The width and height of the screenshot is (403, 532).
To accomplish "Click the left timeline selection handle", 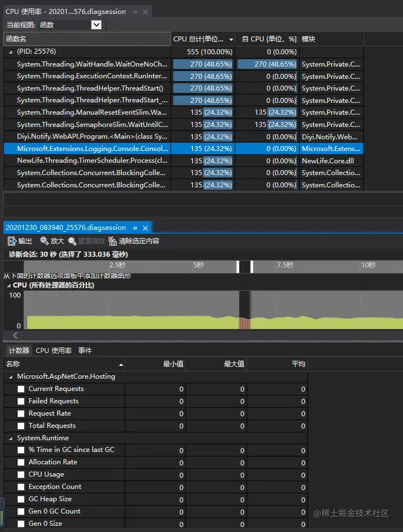I will pyautogui.click(x=238, y=267).
